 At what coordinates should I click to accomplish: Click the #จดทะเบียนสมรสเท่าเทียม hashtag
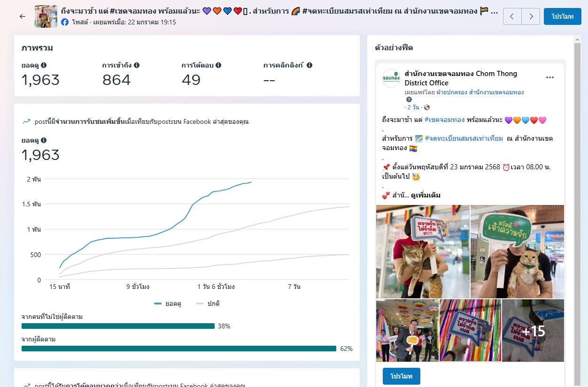464,138
